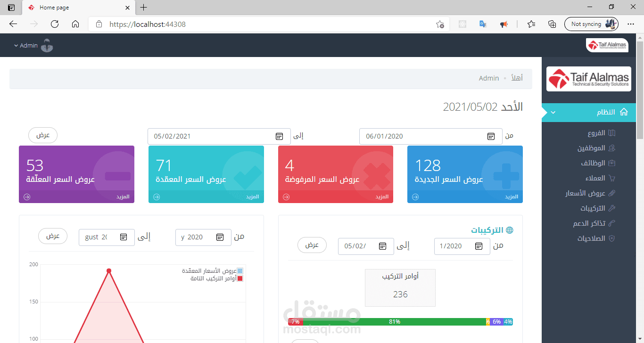Image resolution: width=644 pixels, height=343 pixels.
Task: Open the browser Collections icon
Action: pyautogui.click(x=552, y=24)
